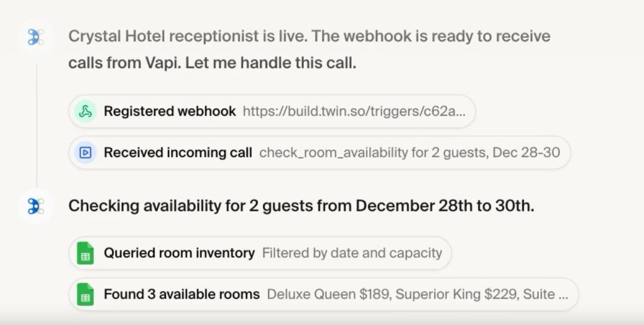Image resolution: width=644 pixels, height=325 pixels.
Task: Click the Filtered by date and capacity text
Action: pyautogui.click(x=352, y=253)
